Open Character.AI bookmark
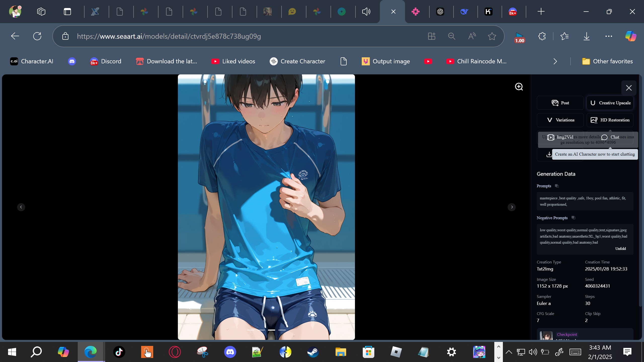This screenshot has width=644, height=362. click(x=32, y=61)
